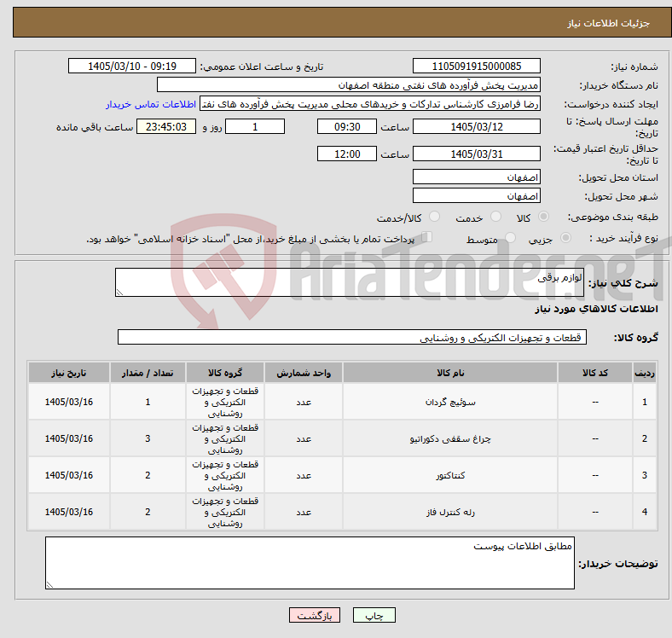The width and height of the screenshot is (672, 638).
Task: Click the واحد شمارش column header
Action: pos(304,373)
